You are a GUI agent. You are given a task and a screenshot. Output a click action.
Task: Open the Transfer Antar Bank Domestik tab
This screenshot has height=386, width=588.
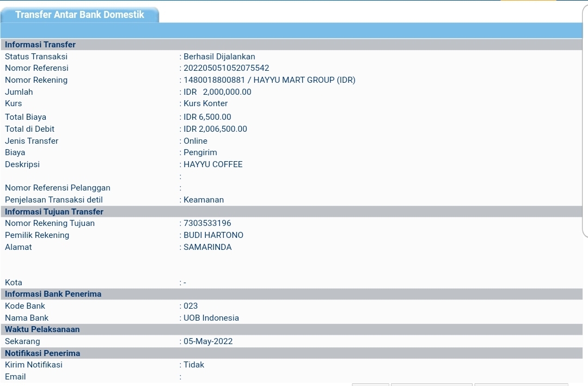[x=79, y=15]
